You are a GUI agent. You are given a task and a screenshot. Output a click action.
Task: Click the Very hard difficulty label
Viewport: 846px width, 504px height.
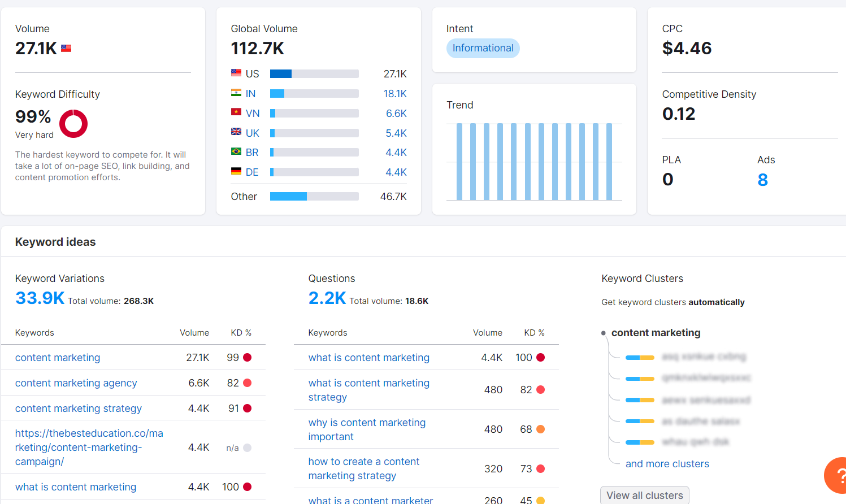[x=34, y=135]
